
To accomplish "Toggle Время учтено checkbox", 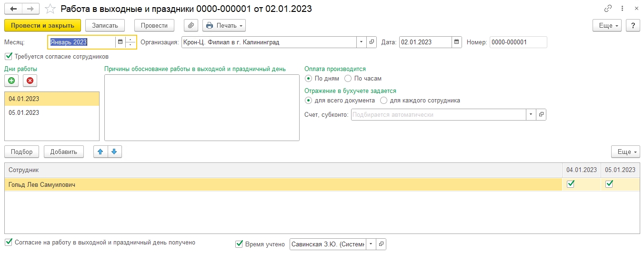I will 239,244.
